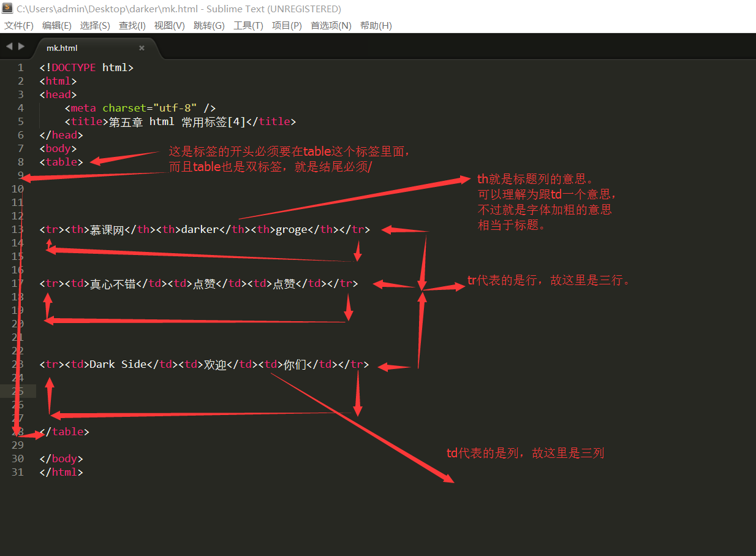Click the text 慕课网 in line 13
756x556 pixels.
107,229
